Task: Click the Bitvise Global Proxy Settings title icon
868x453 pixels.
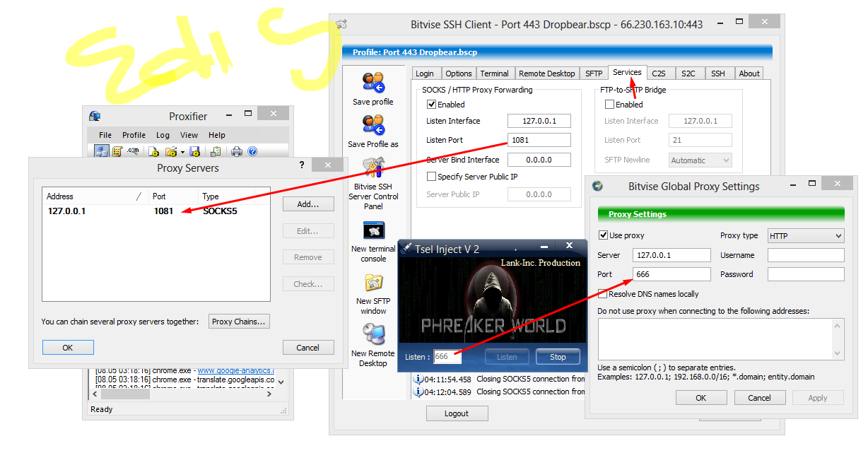Action: coord(597,186)
